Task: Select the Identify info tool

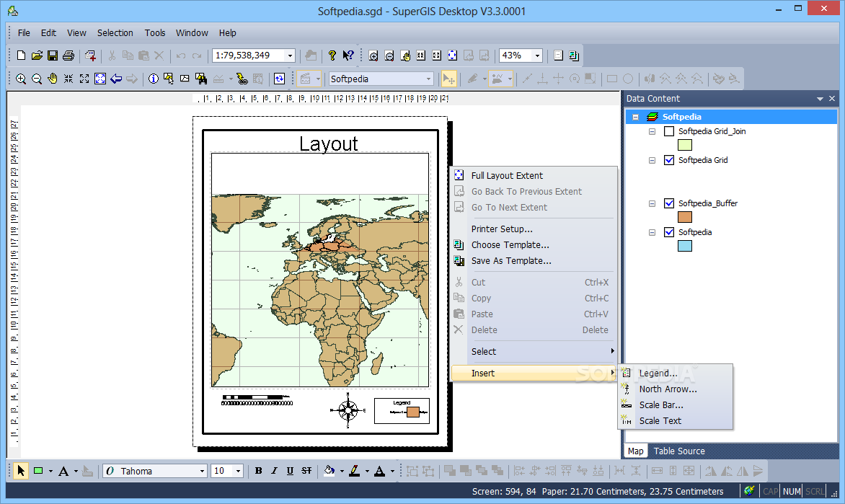Action: (154, 79)
